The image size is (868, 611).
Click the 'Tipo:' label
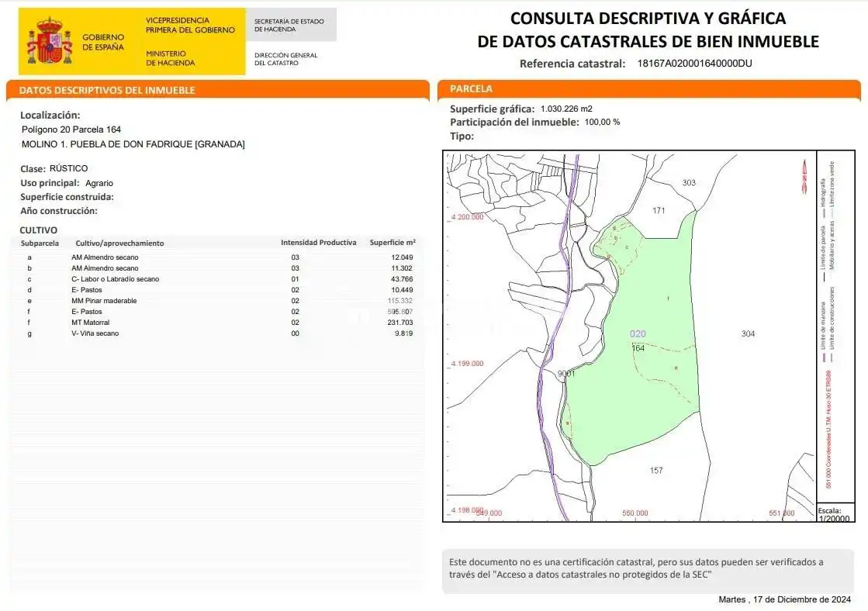pyautogui.click(x=462, y=136)
